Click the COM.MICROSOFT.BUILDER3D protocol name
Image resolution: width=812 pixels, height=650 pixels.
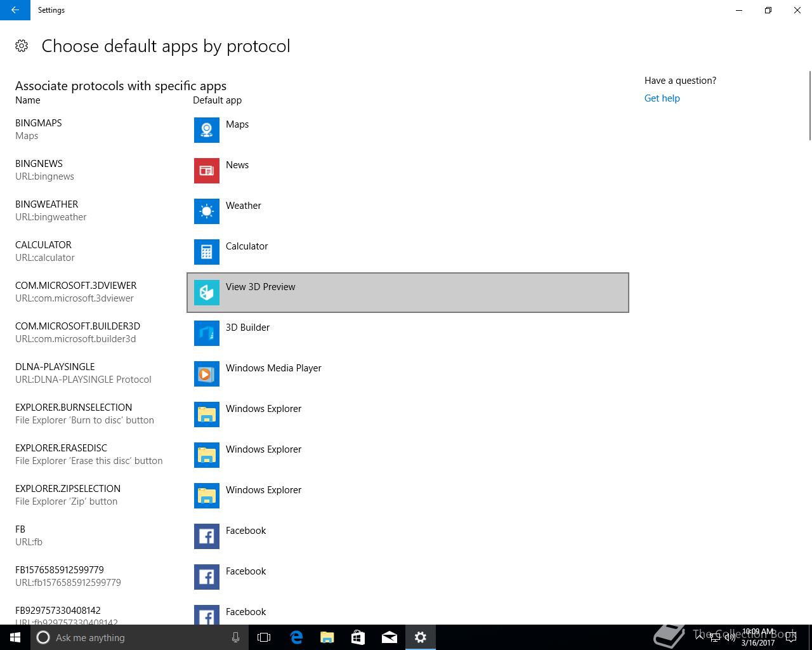[x=77, y=326]
